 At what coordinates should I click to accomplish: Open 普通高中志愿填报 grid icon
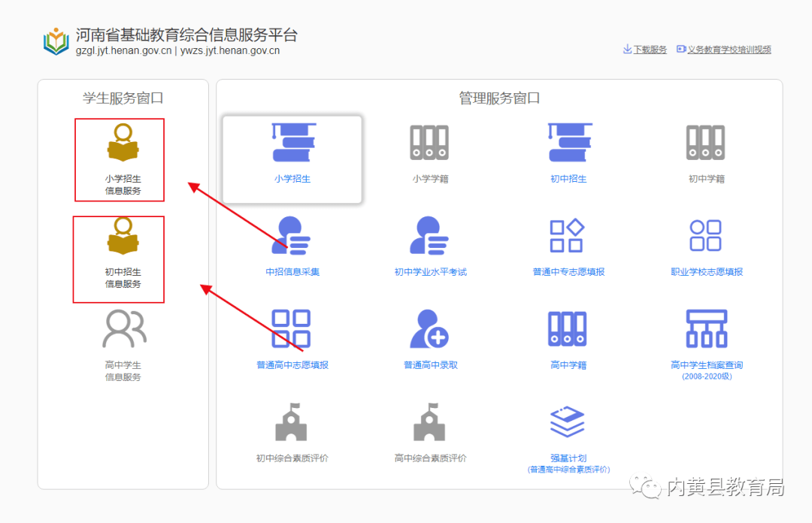coord(291,328)
